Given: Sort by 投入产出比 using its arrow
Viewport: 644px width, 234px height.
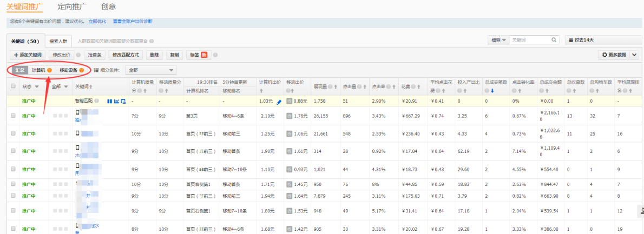Looking at the screenshot, I should click(466, 91).
